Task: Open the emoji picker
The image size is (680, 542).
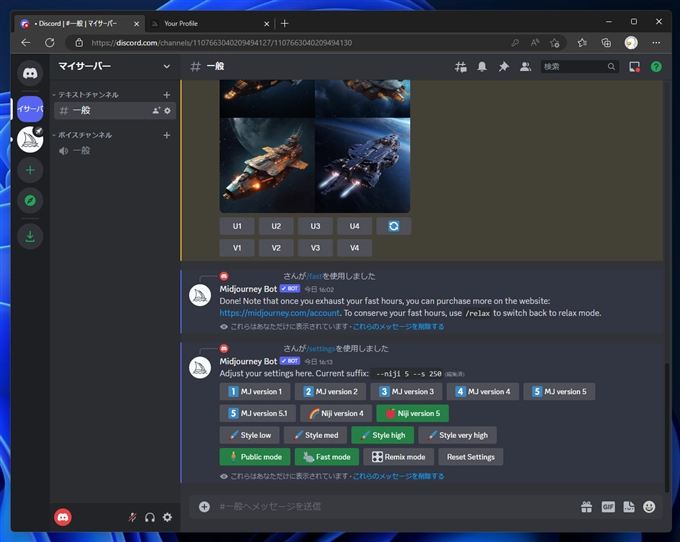Action: pos(649,506)
